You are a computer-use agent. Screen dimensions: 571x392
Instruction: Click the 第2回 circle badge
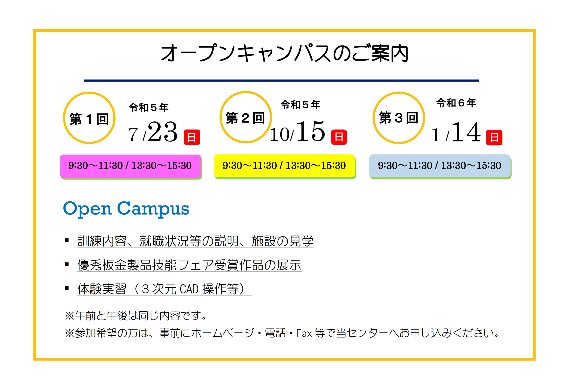coord(246,117)
